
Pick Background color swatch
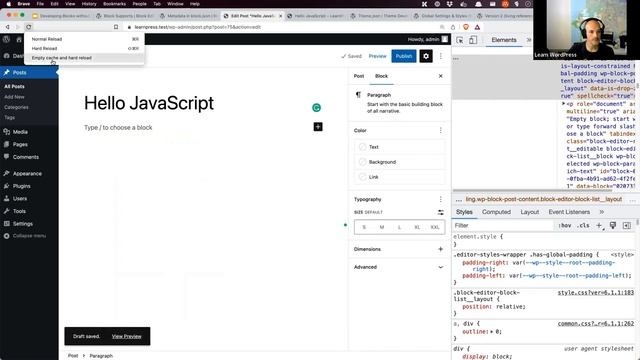362,162
